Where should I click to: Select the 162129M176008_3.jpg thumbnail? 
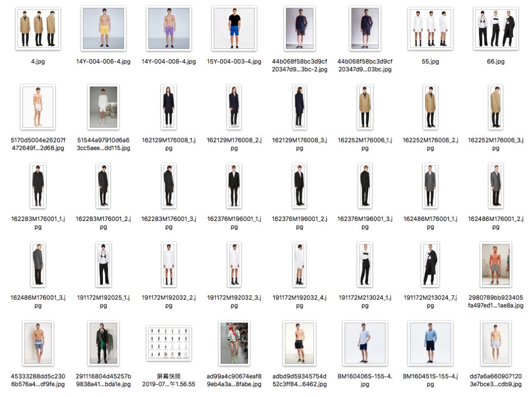[299, 107]
